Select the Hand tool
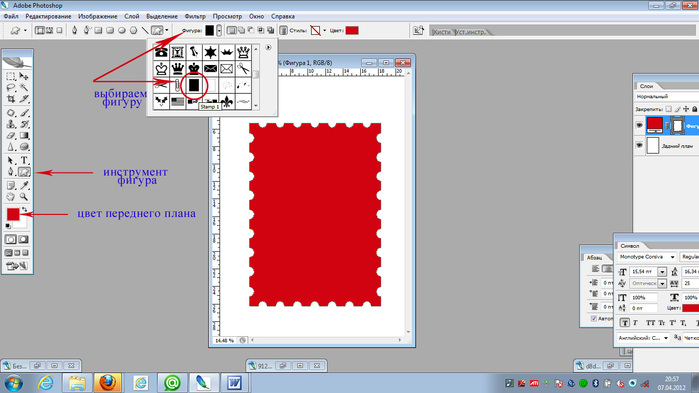Screen dimensions: 699x393 11,196
